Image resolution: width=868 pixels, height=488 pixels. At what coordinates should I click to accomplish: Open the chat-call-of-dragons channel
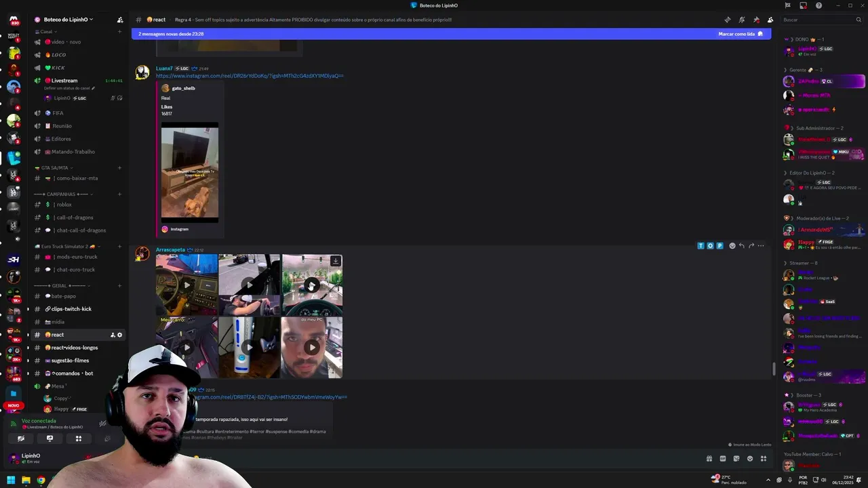(x=78, y=230)
